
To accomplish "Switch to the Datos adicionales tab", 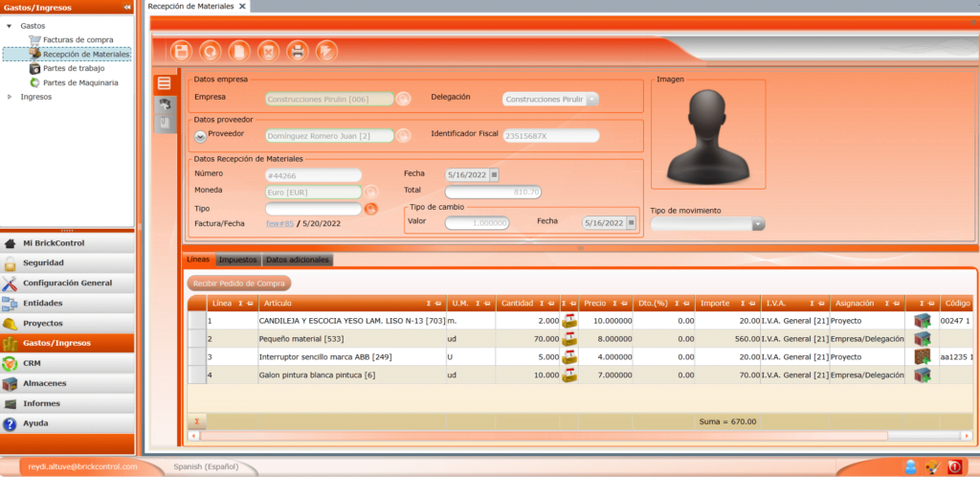I will (x=298, y=260).
